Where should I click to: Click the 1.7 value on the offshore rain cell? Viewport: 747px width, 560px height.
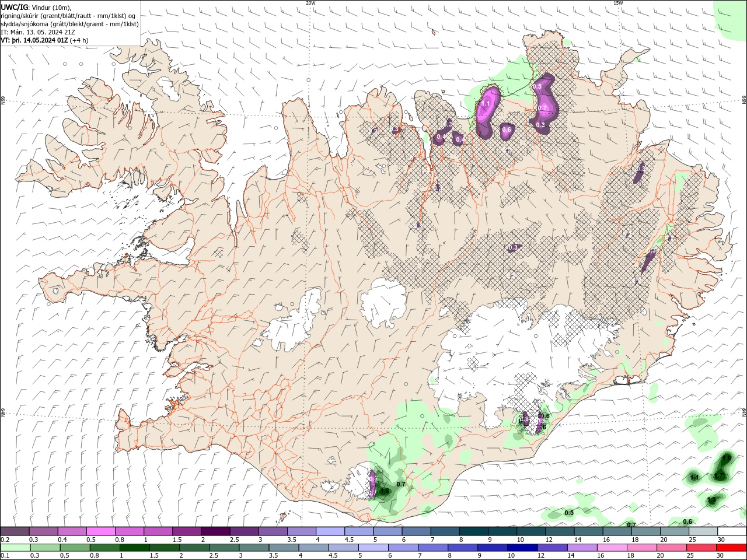tap(719, 476)
